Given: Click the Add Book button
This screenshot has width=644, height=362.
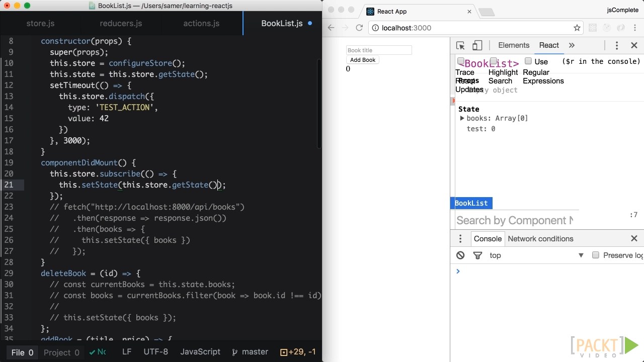Looking at the screenshot, I should 363,60.
